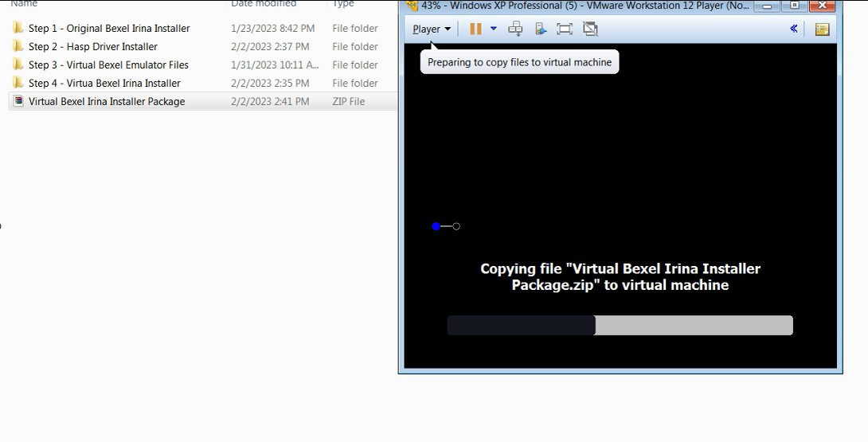Click the 'Preparing to copy files' tooltip
This screenshot has height=442, width=868.
coord(519,62)
